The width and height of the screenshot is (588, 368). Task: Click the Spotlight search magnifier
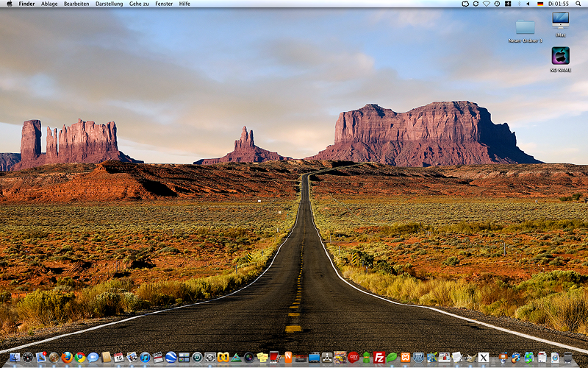point(579,4)
